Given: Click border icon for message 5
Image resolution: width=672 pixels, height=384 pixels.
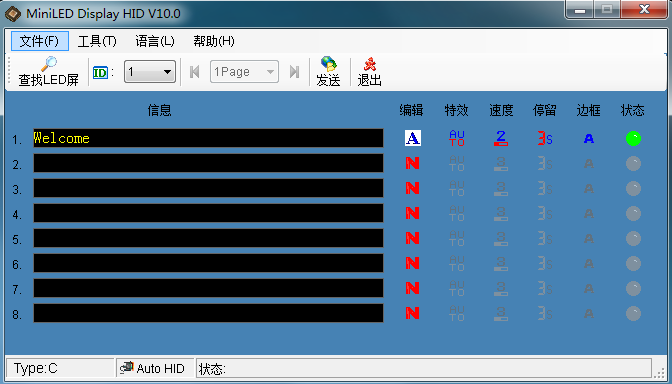Looking at the screenshot, I should pyautogui.click(x=589, y=238).
